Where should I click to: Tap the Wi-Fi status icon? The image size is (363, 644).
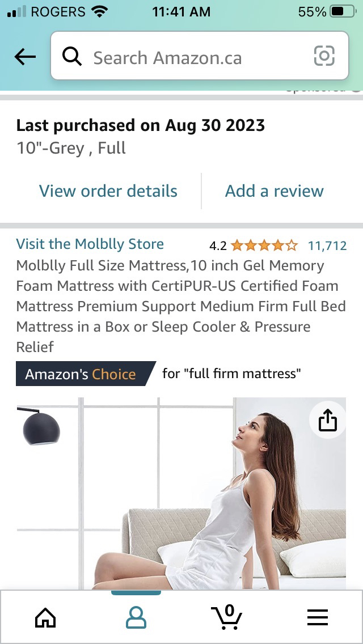pyautogui.click(x=98, y=12)
